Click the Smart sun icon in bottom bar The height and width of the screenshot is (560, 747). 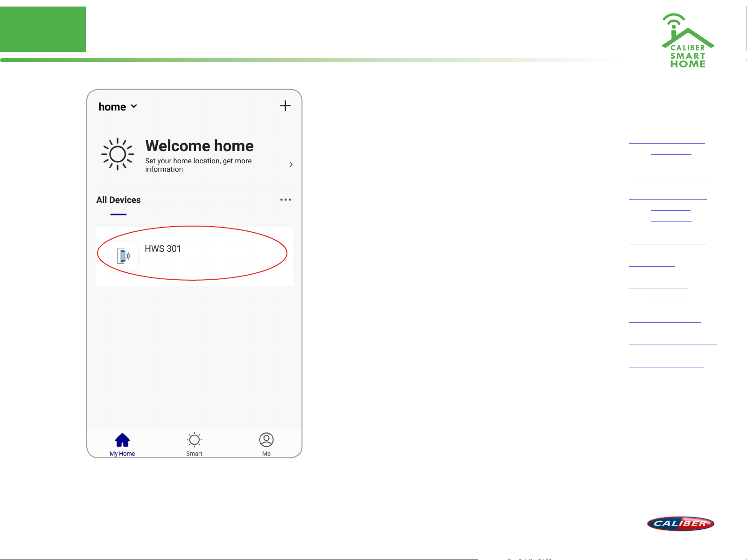pyautogui.click(x=194, y=440)
